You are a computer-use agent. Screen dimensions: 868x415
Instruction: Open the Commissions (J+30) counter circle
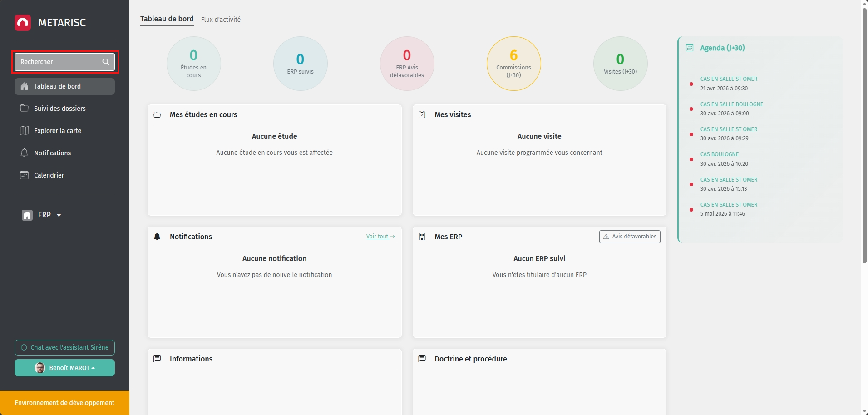[513, 64]
